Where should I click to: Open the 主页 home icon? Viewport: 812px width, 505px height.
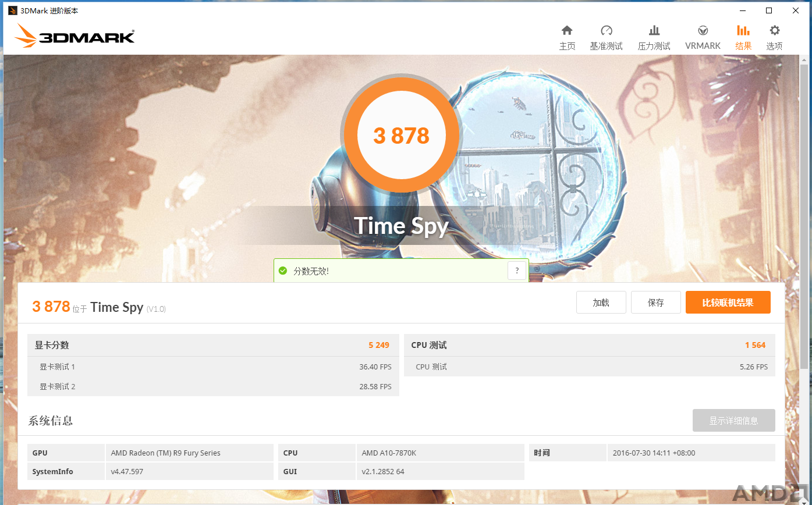point(567,31)
